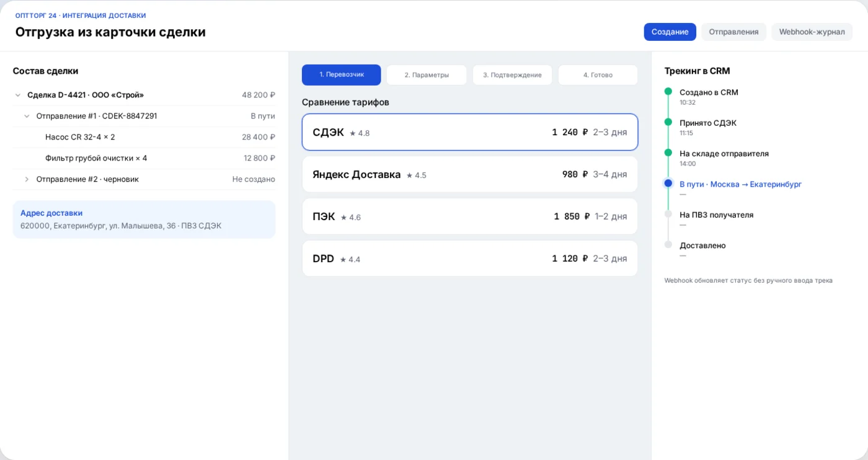The image size is (868, 460).
Task: Click the 980 ₽ Яндекс Доставка price
Action: click(575, 175)
